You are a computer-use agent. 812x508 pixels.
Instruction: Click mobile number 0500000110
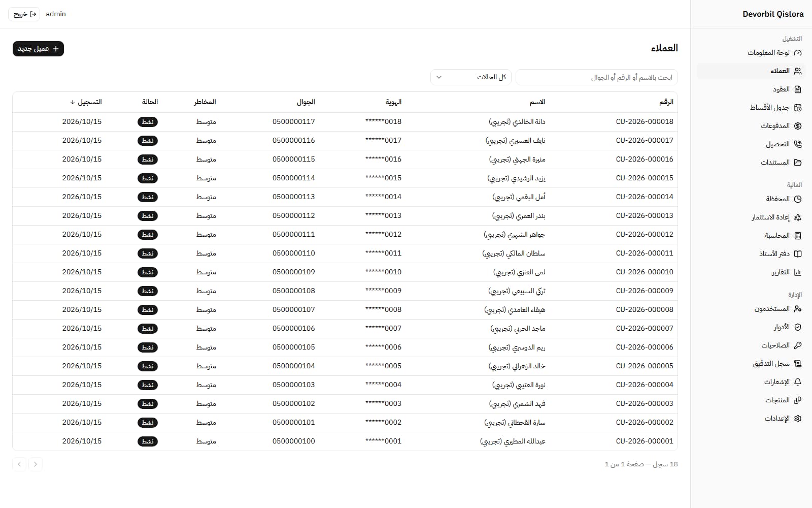[294, 253]
